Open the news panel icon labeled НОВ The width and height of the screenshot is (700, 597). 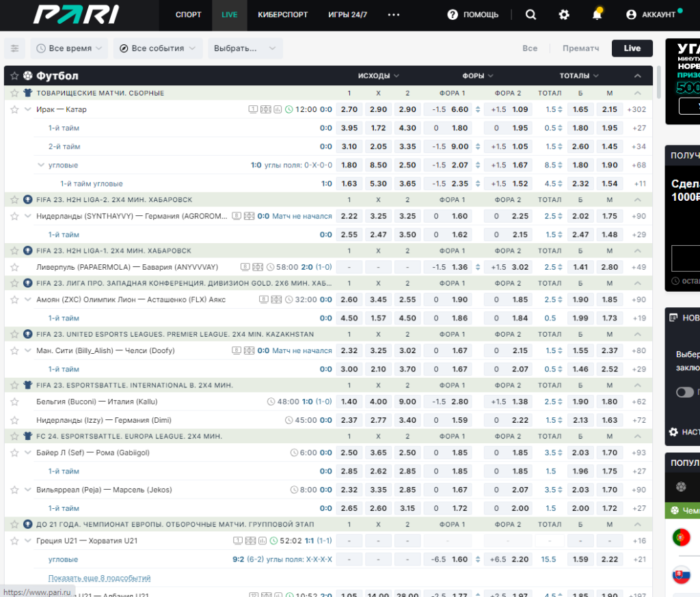[x=673, y=318]
